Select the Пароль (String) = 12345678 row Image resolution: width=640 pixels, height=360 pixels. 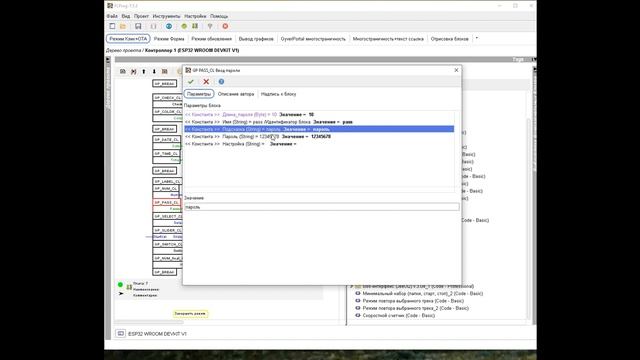pos(319,137)
